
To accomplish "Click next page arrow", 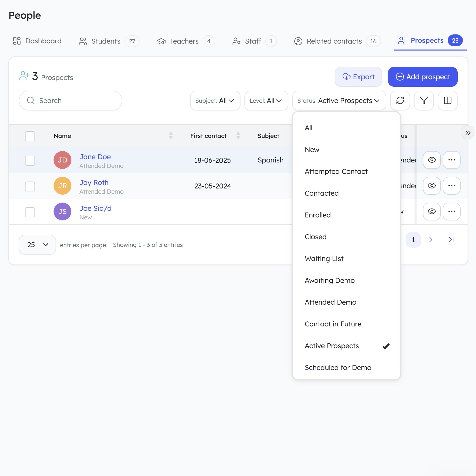I will click(431, 239).
